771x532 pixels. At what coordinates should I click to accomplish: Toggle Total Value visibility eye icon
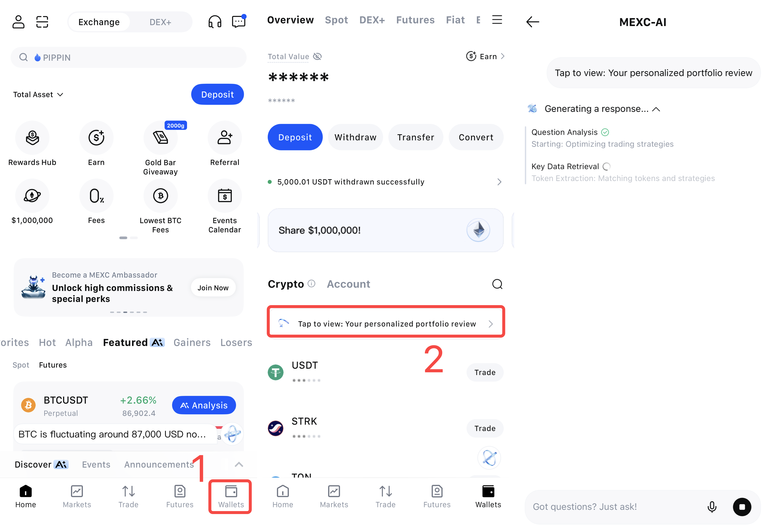[x=318, y=57]
